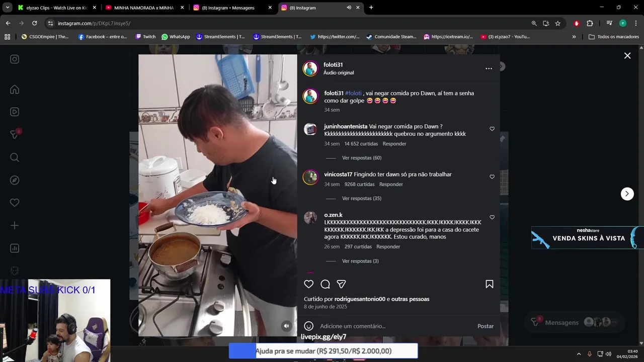Toggle video sound with speaker icon
Image resolution: width=644 pixels, height=362 pixels.
[x=286, y=326]
